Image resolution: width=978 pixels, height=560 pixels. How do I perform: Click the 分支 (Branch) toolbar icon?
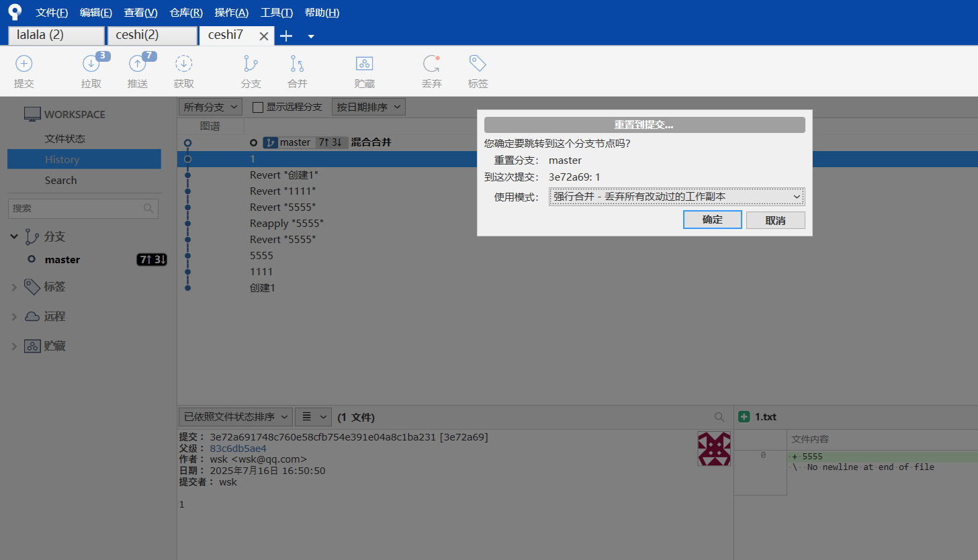(x=251, y=64)
